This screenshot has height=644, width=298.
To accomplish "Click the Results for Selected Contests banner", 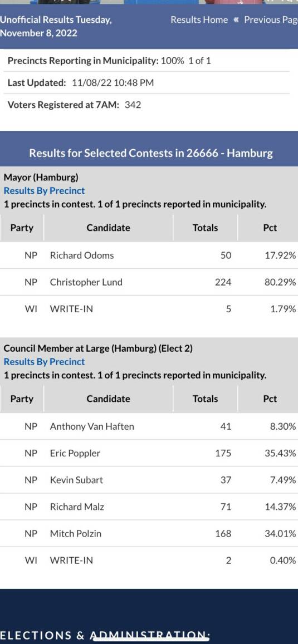I will [x=149, y=154].
